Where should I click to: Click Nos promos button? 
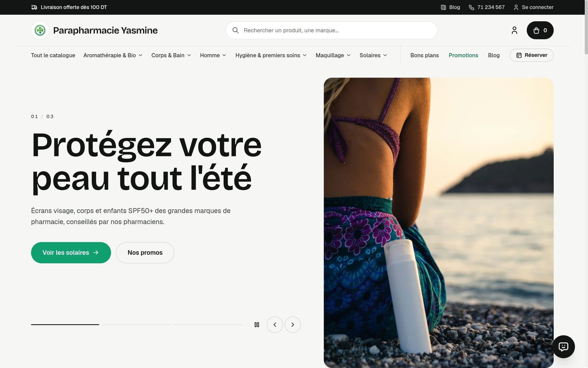coord(145,253)
